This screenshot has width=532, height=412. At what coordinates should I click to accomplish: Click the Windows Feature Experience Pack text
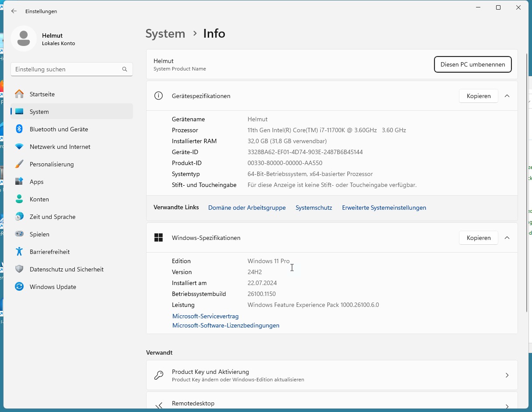point(313,305)
